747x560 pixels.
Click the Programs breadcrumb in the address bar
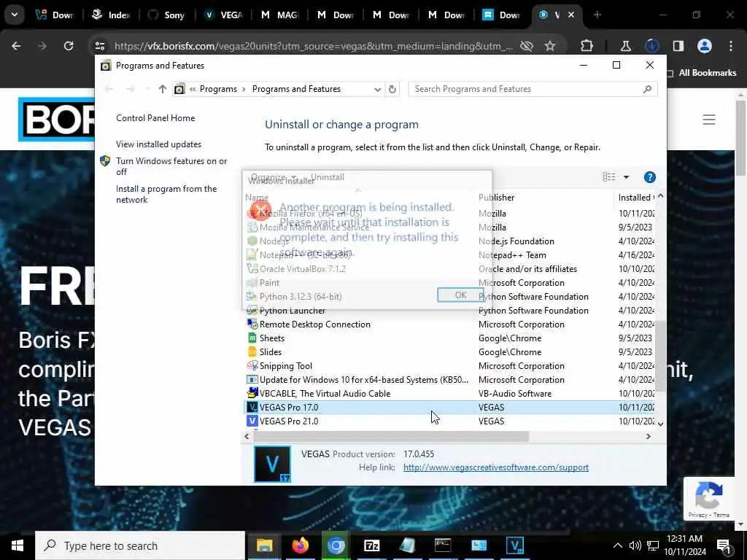(218, 89)
